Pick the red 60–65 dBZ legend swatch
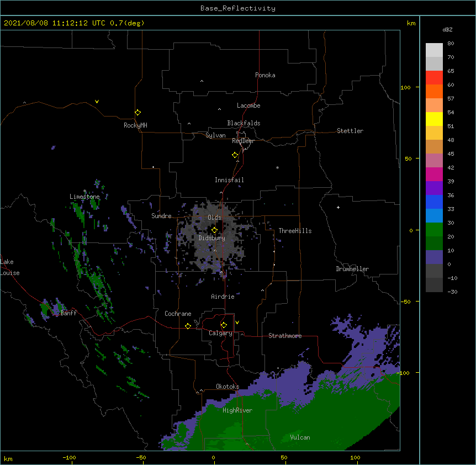 [434, 78]
